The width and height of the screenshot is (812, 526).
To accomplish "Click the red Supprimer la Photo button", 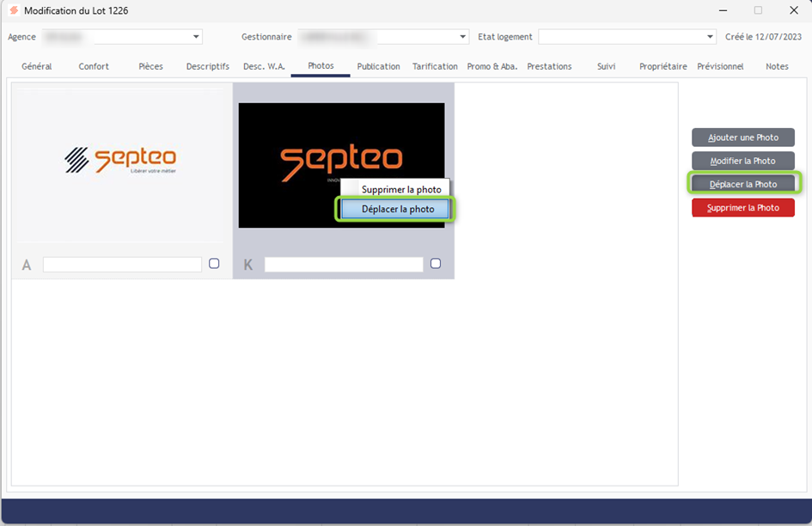I will pos(742,207).
